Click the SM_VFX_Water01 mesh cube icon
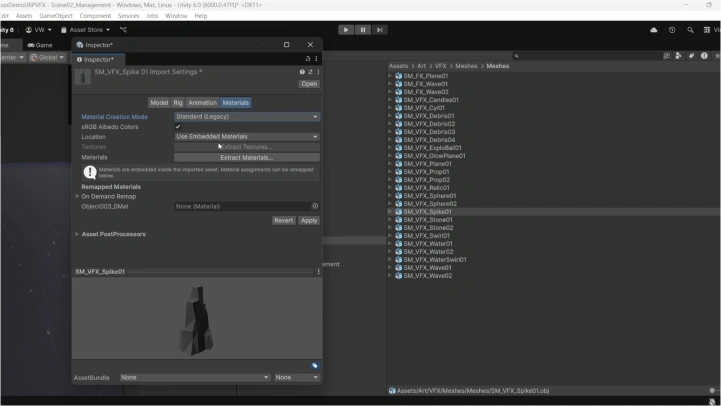Image resolution: width=721 pixels, height=406 pixels. point(399,244)
